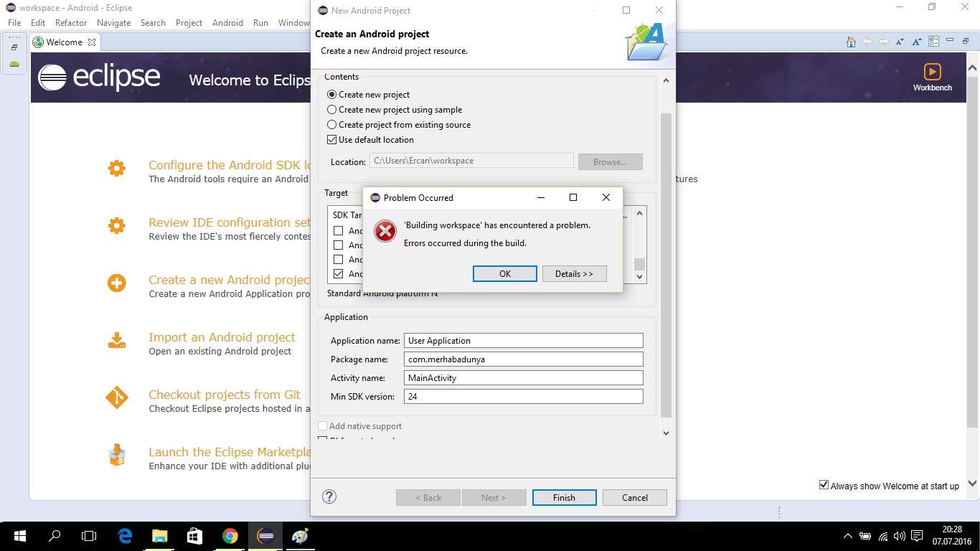Open Google Chrome from the taskbar
980x551 pixels.
230,536
